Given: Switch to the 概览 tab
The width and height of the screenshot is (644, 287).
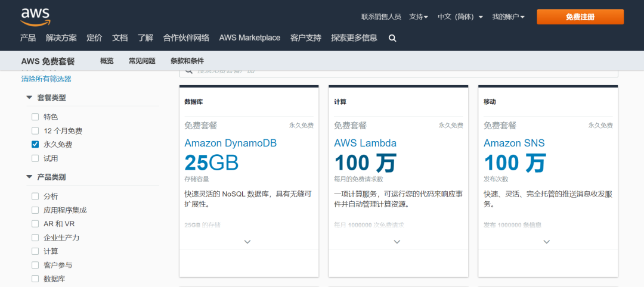Looking at the screenshot, I should (x=107, y=61).
